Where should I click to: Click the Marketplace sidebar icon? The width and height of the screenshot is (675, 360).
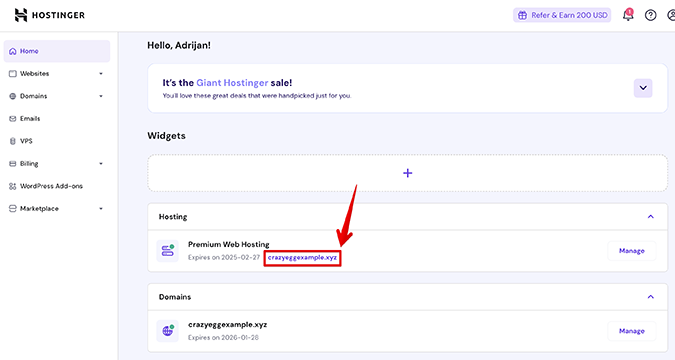coord(12,208)
